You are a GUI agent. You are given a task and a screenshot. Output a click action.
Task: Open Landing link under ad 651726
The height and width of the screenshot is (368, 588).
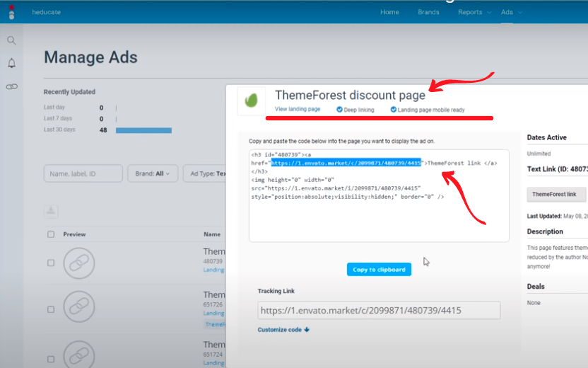point(213,314)
